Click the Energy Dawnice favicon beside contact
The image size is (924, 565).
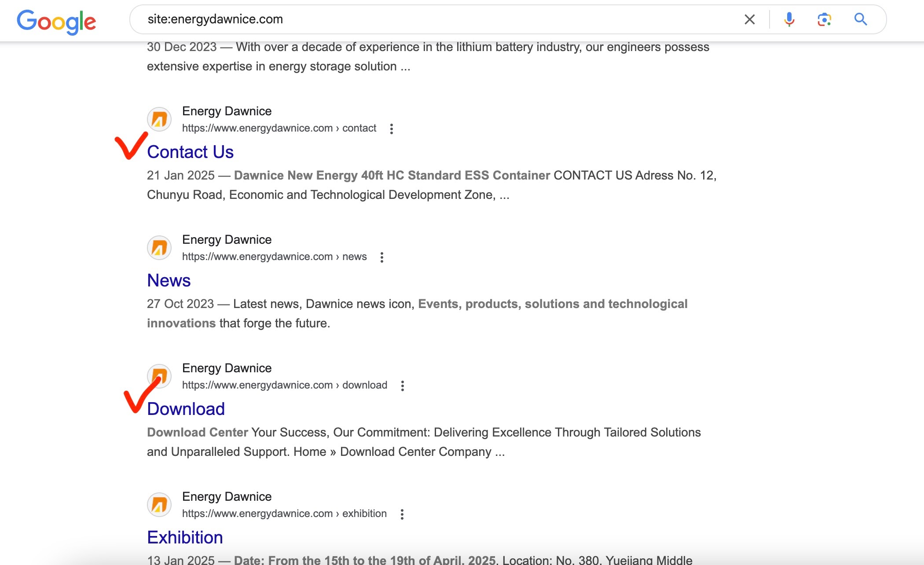pos(159,119)
